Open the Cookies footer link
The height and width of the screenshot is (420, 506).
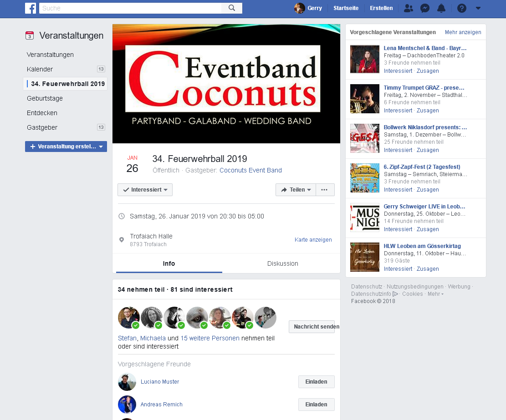tap(413, 294)
